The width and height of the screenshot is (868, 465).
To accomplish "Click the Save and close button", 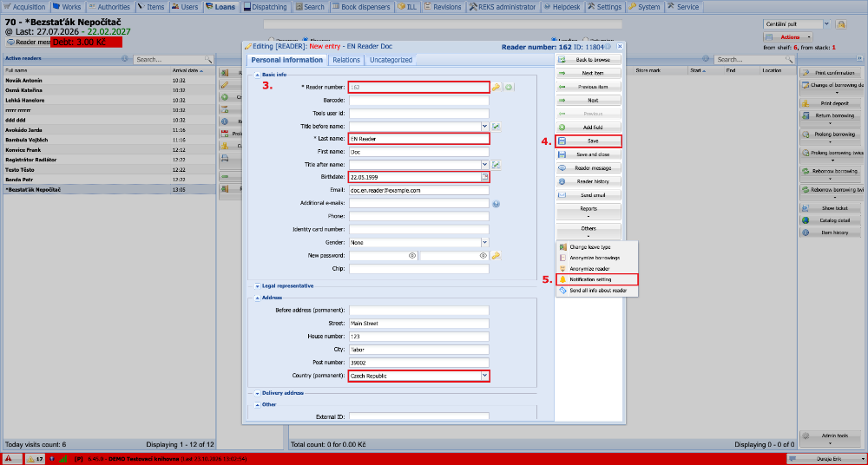I will pyautogui.click(x=589, y=154).
